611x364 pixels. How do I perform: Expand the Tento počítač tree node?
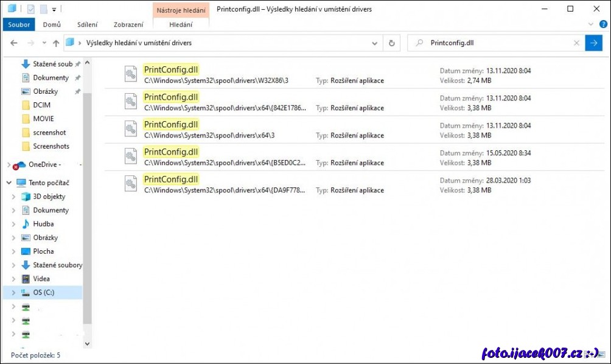9,183
